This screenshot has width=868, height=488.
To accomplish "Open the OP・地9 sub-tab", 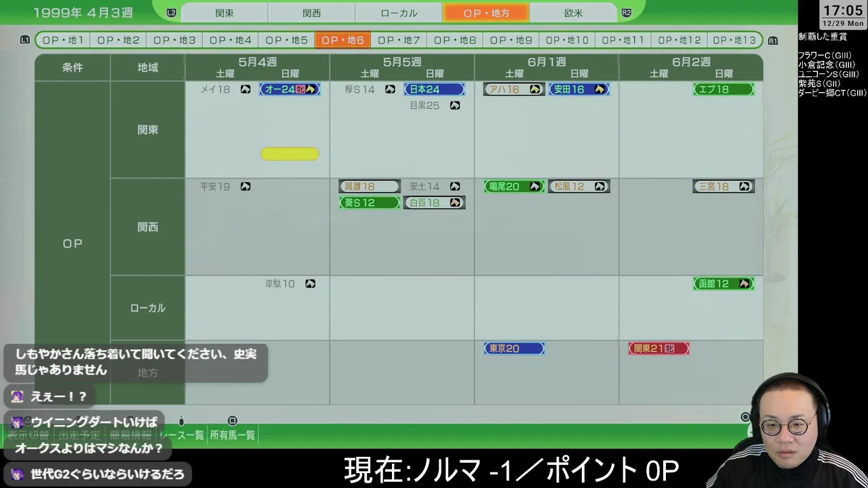I will tap(511, 40).
